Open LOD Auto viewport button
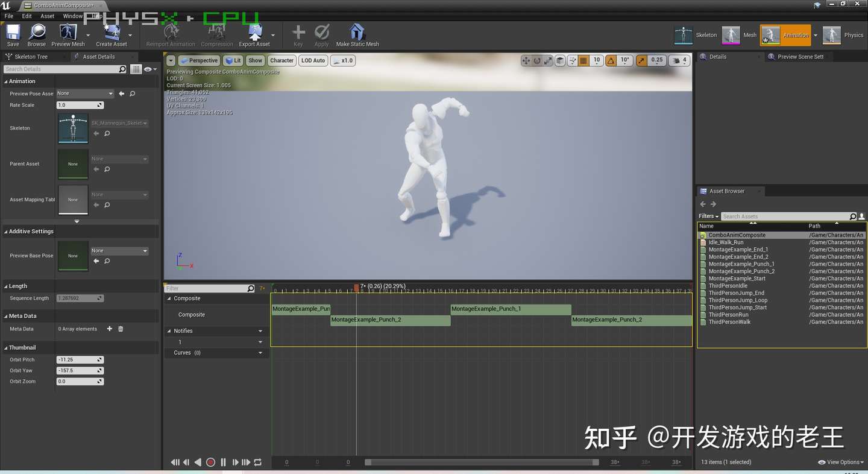 click(x=313, y=60)
